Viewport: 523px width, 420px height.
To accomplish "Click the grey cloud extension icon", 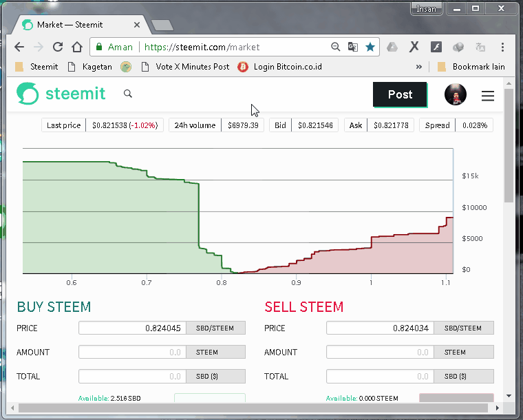I will click(x=458, y=47).
